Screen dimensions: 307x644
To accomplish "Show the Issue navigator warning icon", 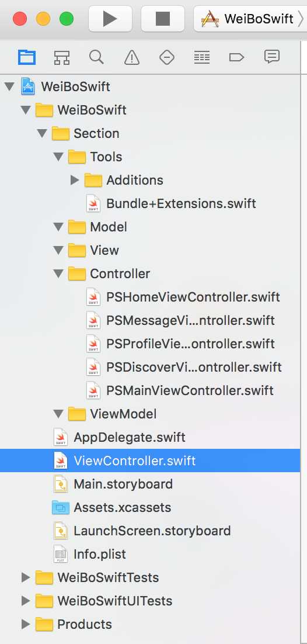I will point(132,57).
